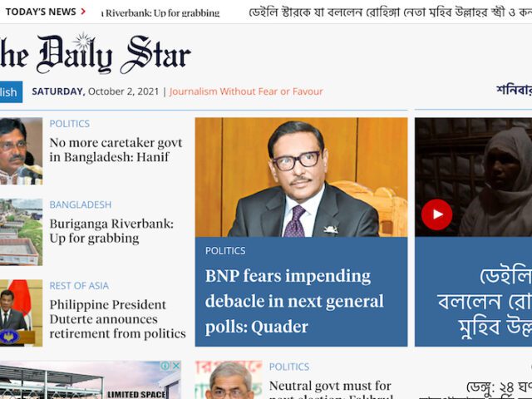
Task: Click the Today's News red chevron arrow
Action: coord(83,12)
